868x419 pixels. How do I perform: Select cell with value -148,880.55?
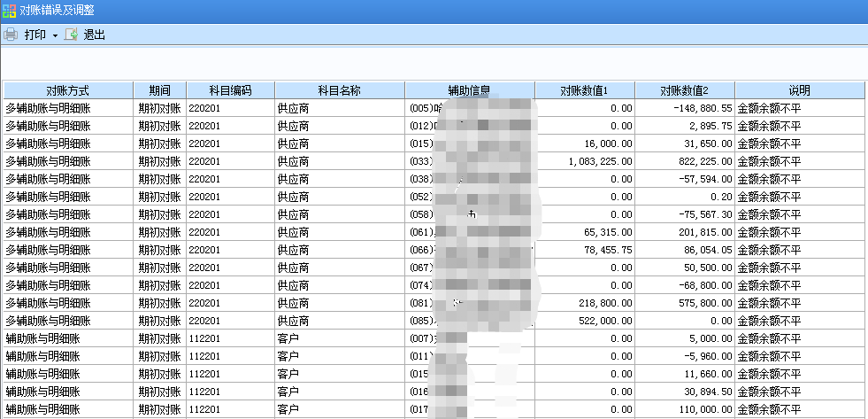(x=686, y=108)
